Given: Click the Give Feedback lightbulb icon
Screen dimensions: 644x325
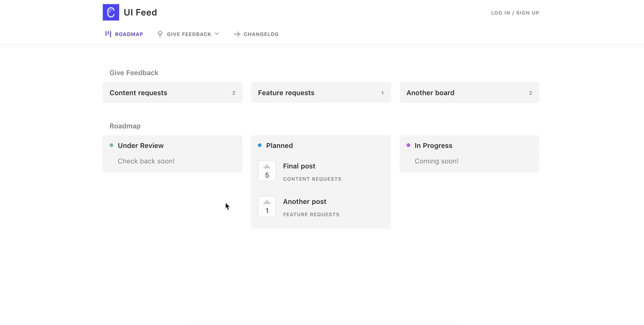Looking at the screenshot, I should click(x=160, y=34).
